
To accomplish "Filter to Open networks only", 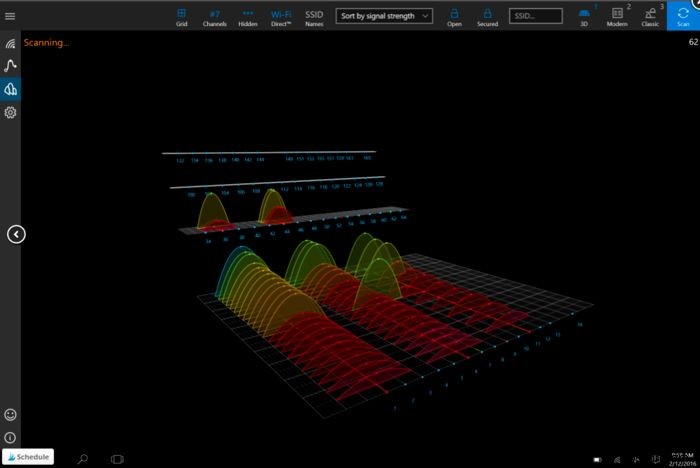I will pos(454,16).
